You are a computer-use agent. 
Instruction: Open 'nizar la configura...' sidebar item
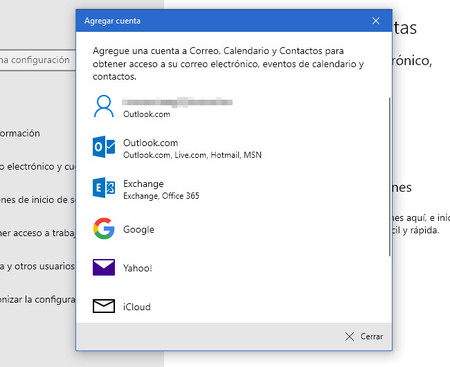tap(37, 299)
